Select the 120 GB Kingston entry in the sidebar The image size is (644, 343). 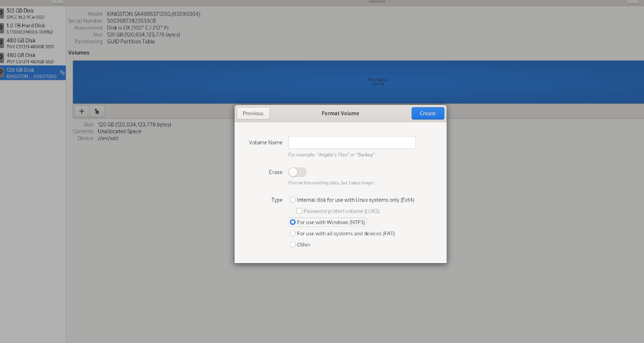(x=32, y=73)
